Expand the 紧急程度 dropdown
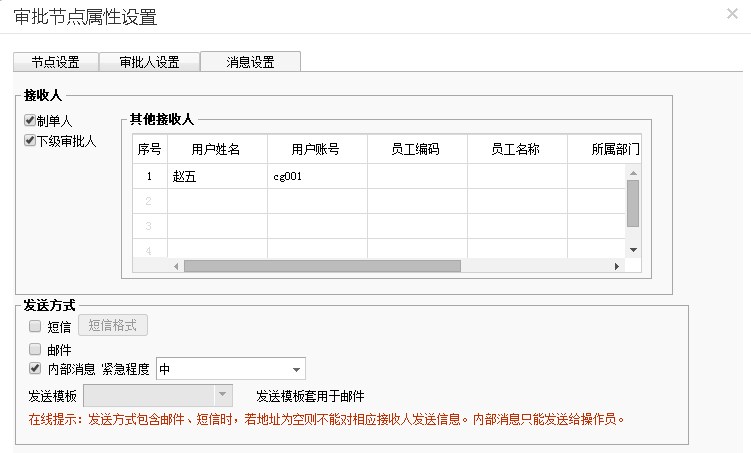This screenshot has height=453, width=751. (296, 369)
